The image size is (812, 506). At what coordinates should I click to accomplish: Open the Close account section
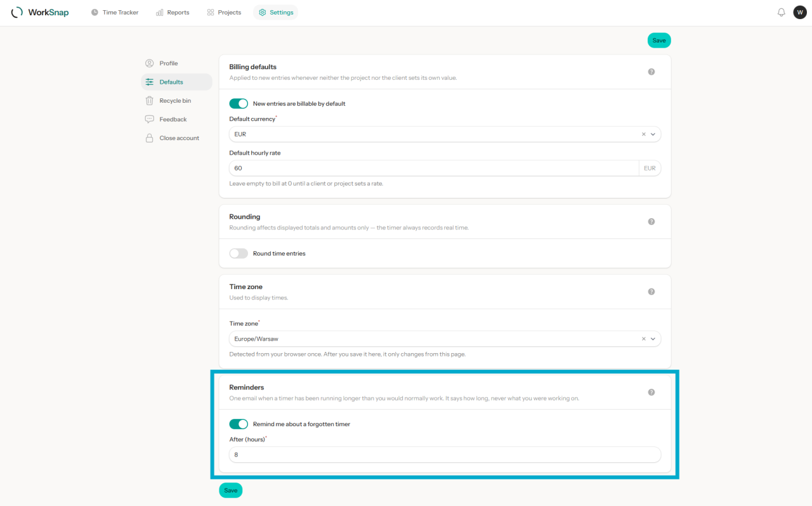(x=176, y=138)
